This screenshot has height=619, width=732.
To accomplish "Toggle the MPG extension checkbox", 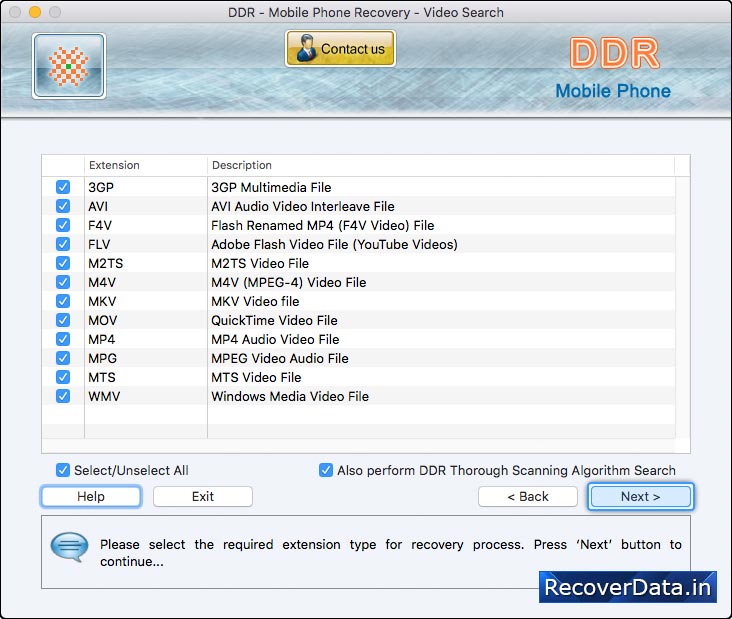I will (63, 358).
